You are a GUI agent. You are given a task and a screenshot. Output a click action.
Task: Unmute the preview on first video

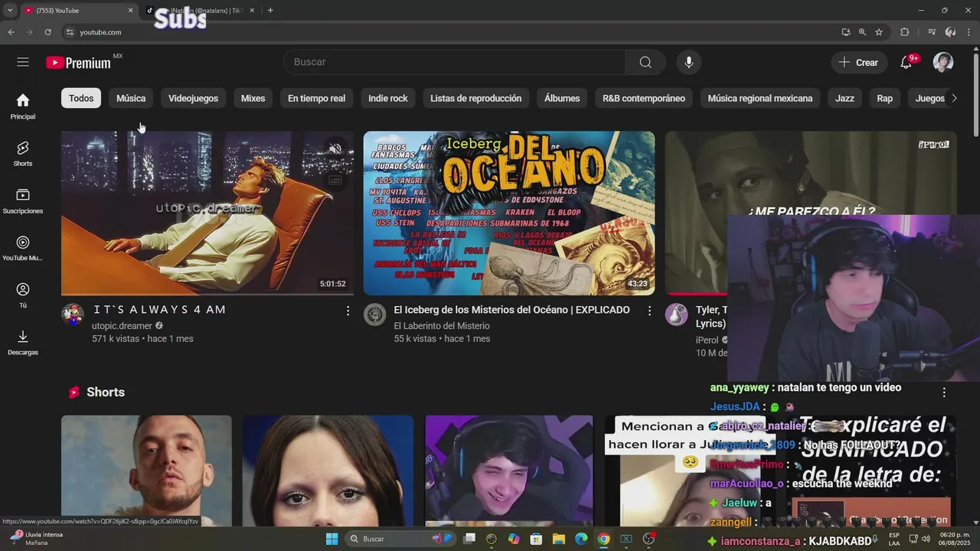(x=335, y=148)
